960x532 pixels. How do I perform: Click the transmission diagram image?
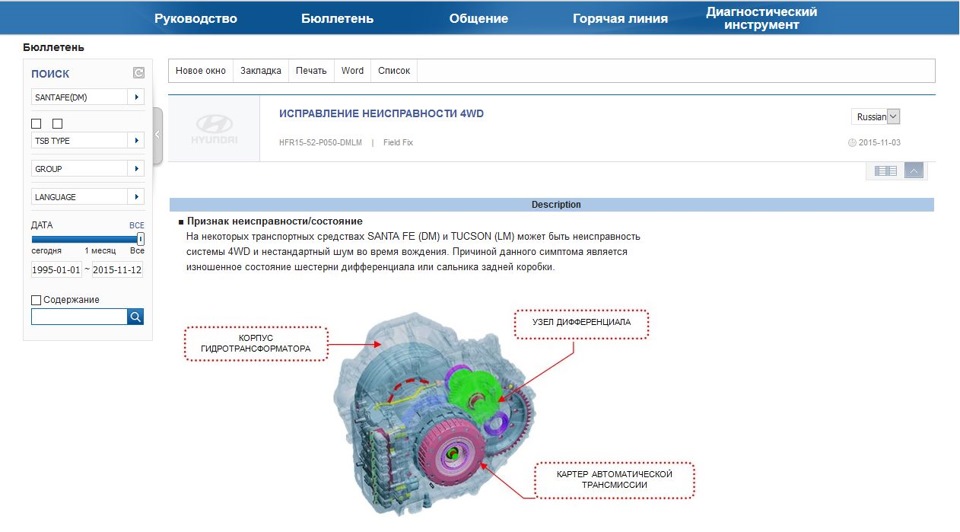(x=435, y=413)
